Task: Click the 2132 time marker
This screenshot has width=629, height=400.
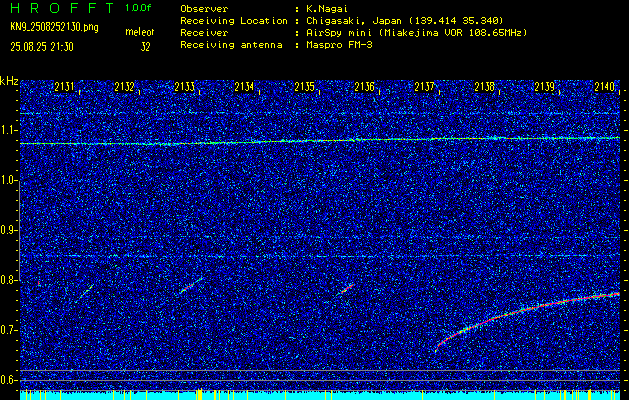Action: (124, 87)
